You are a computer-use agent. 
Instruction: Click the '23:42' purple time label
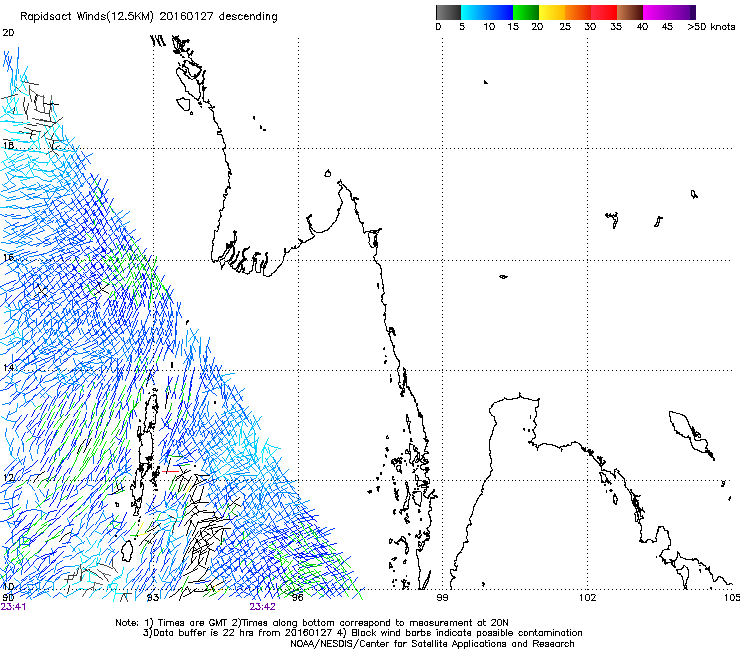pos(262,607)
